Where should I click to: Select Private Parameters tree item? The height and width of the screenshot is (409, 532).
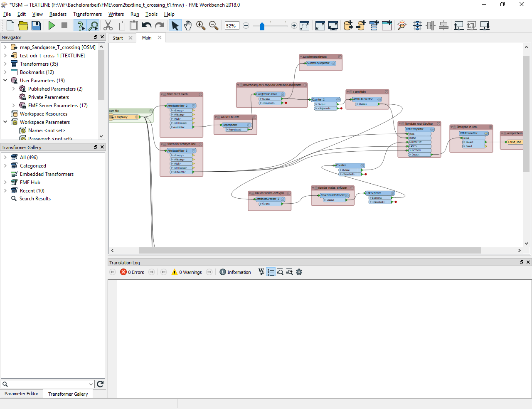pos(49,97)
